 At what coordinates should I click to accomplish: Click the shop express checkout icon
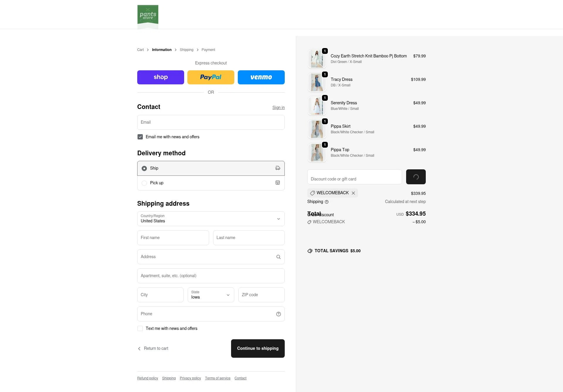tap(160, 77)
